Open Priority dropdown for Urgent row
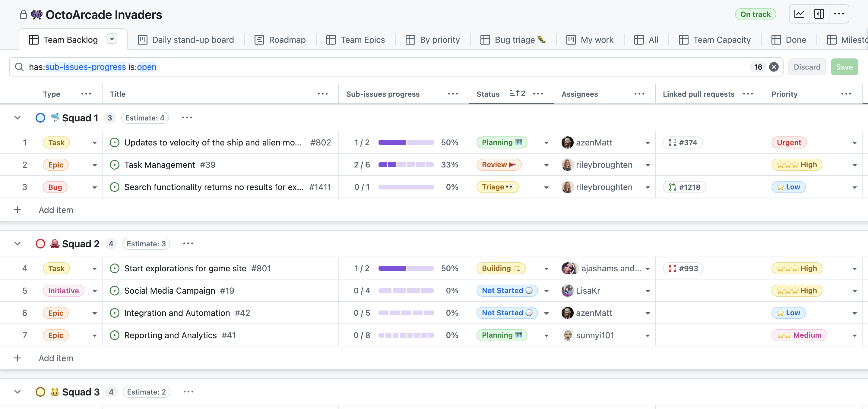 click(854, 143)
